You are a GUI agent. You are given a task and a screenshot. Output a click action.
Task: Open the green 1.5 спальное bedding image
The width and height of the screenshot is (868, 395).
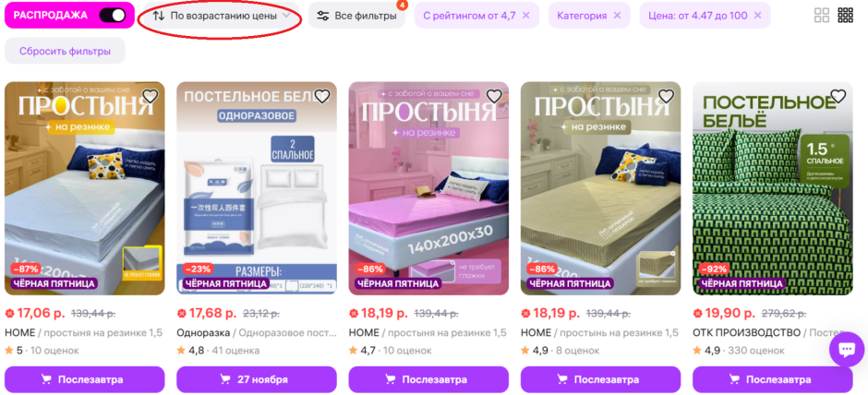point(773,188)
